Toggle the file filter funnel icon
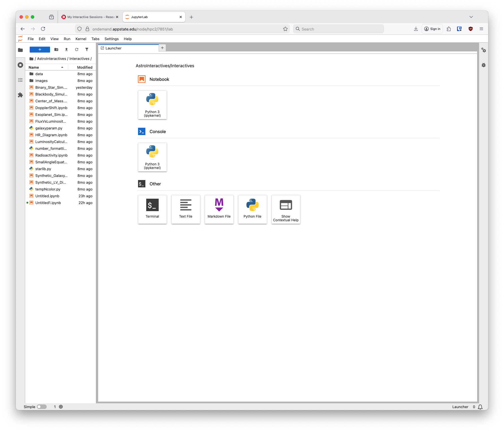 pyautogui.click(x=87, y=49)
